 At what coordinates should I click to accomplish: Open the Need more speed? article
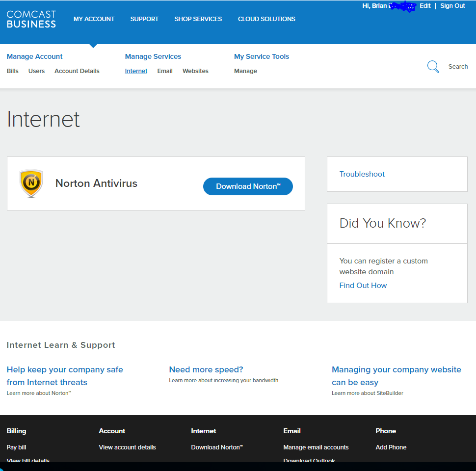206,369
